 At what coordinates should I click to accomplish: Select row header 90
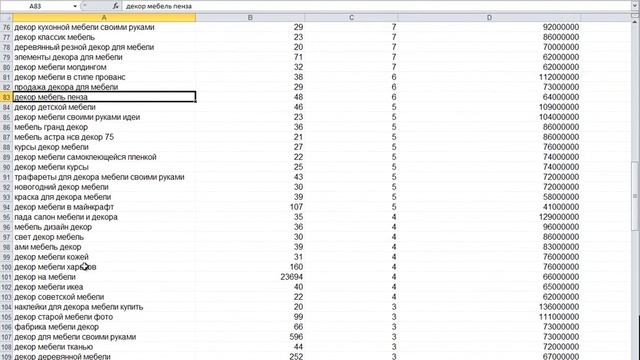pyautogui.click(x=6, y=167)
